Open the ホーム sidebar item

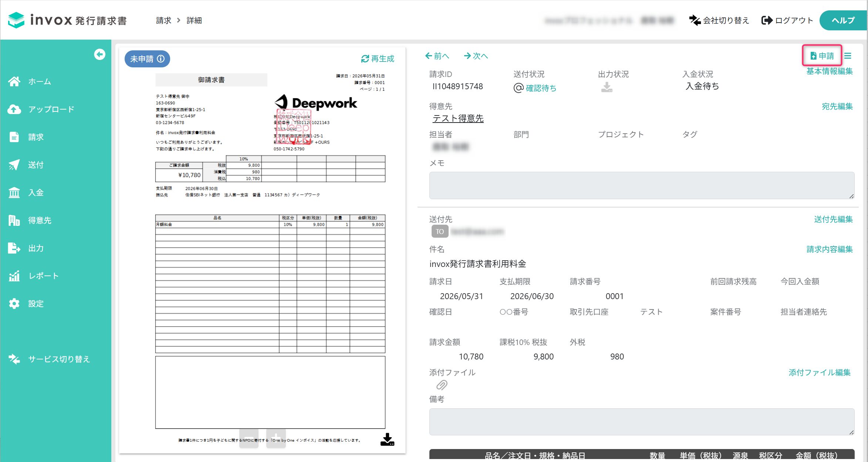(30, 81)
